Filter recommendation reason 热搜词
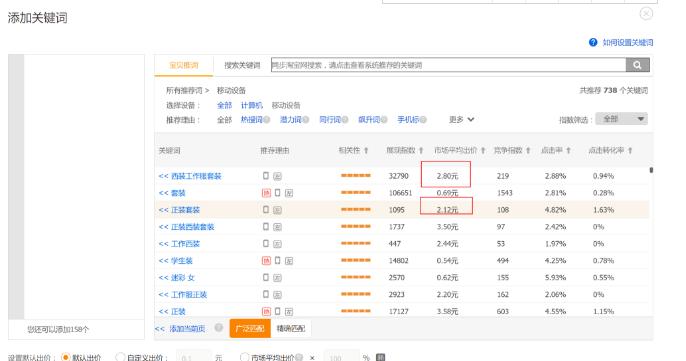 click(x=252, y=119)
